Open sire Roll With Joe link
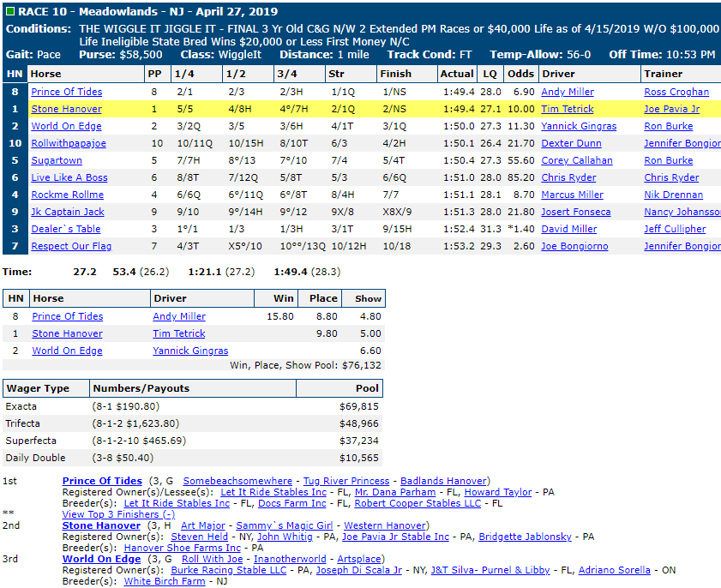The width and height of the screenshot is (721, 588). pos(212,559)
